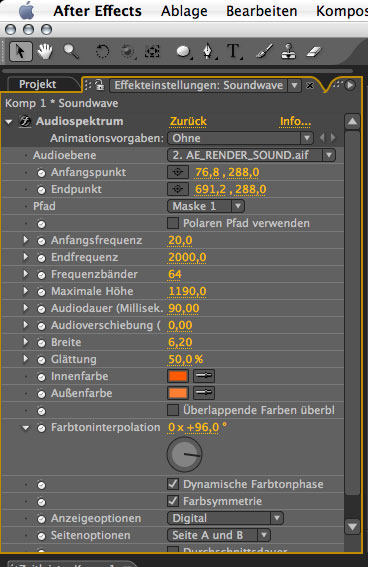The image size is (368, 567).
Task: Open the panel options round arrow menu
Action: pyautogui.click(x=350, y=85)
